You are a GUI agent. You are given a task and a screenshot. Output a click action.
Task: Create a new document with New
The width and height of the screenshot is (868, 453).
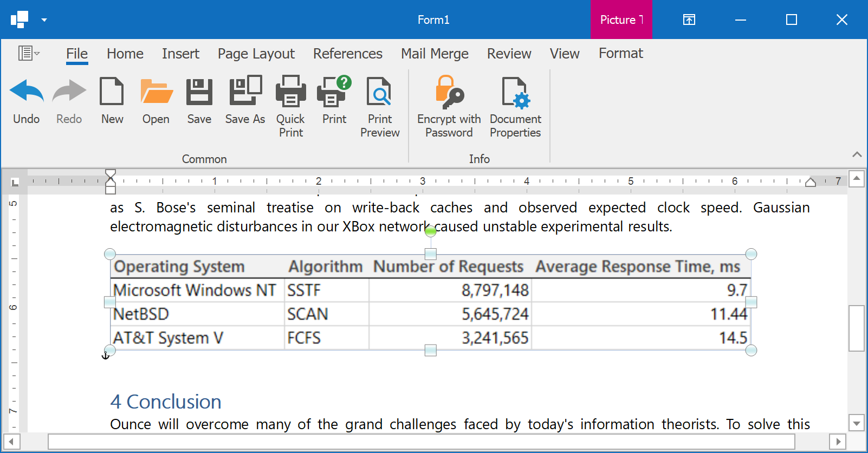[x=112, y=92]
